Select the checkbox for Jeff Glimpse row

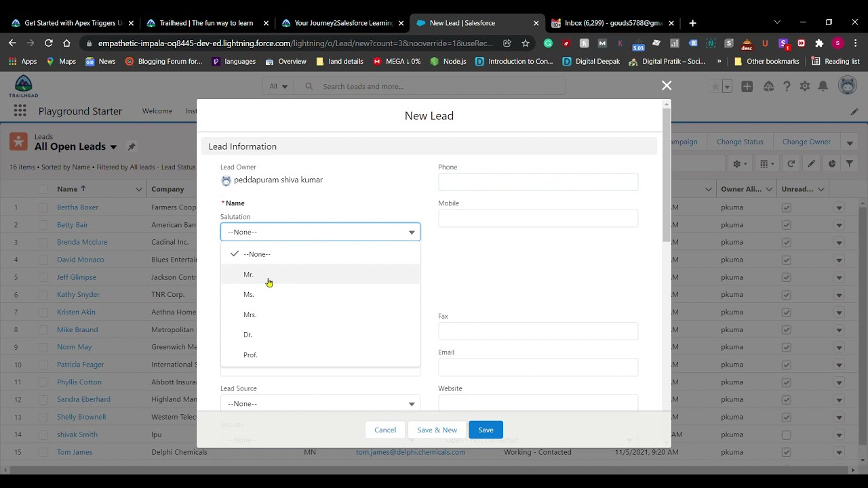(43, 277)
